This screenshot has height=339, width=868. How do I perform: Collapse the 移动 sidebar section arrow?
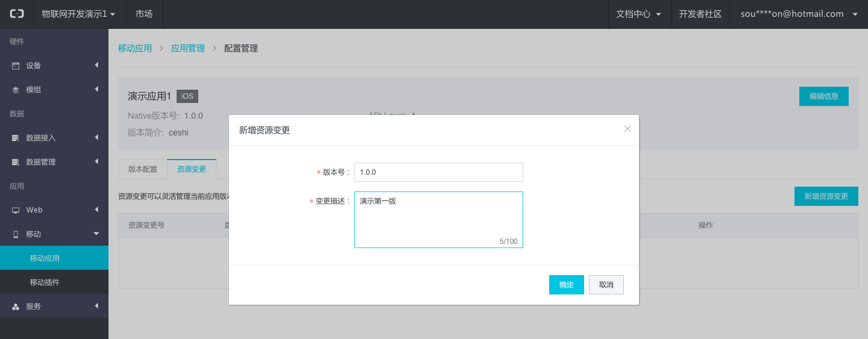click(96, 234)
